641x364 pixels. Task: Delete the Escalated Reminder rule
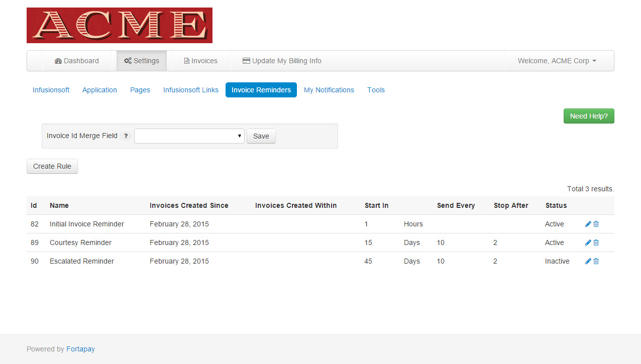tap(596, 261)
